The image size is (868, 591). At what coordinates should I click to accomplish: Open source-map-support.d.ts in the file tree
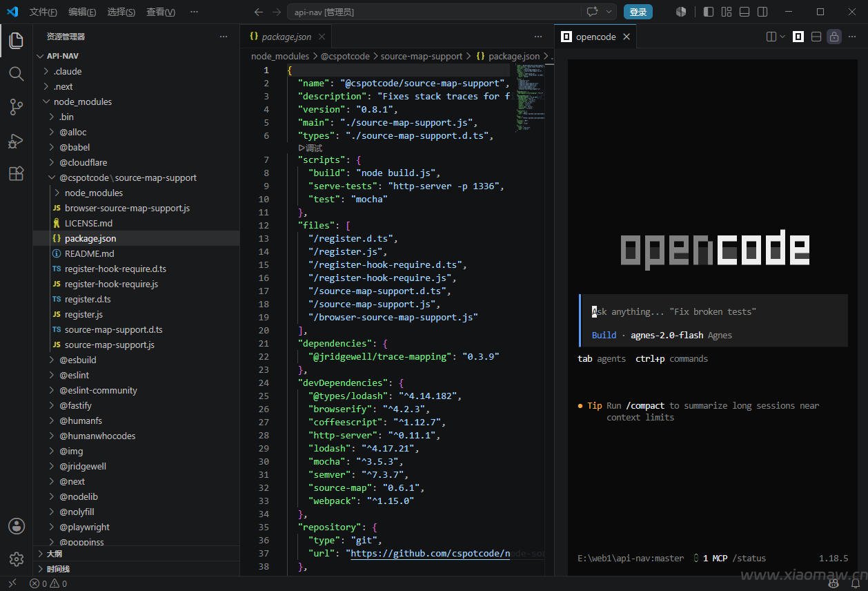click(137, 329)
